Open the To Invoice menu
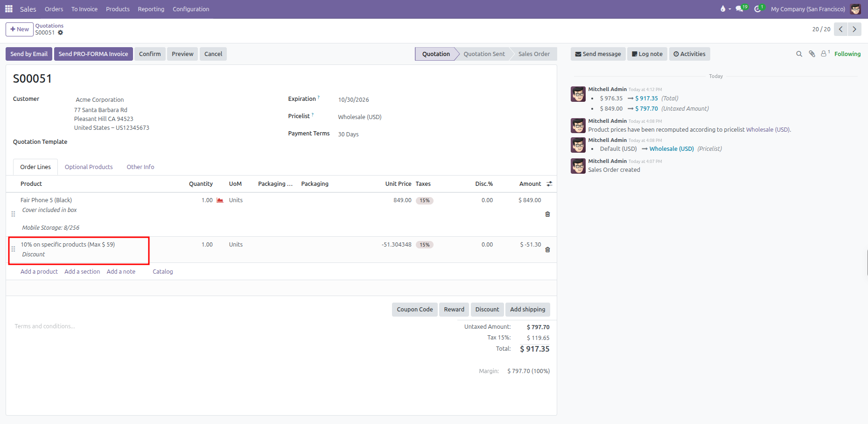868x424 pixels. tap(84, 9)
